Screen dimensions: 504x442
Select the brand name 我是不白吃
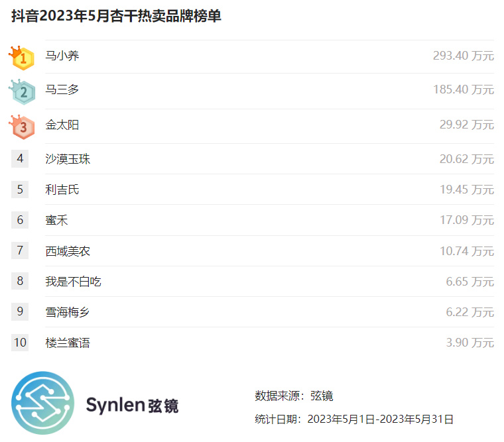pyautogui.click(x=74, y=282)
